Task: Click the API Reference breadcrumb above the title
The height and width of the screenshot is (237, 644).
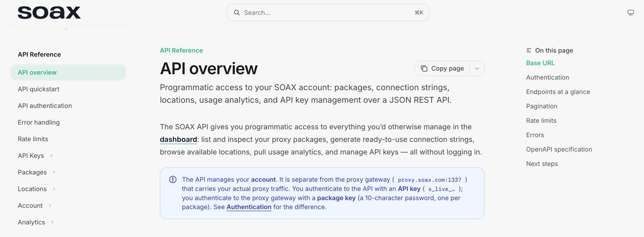Action: pos(181,50)
